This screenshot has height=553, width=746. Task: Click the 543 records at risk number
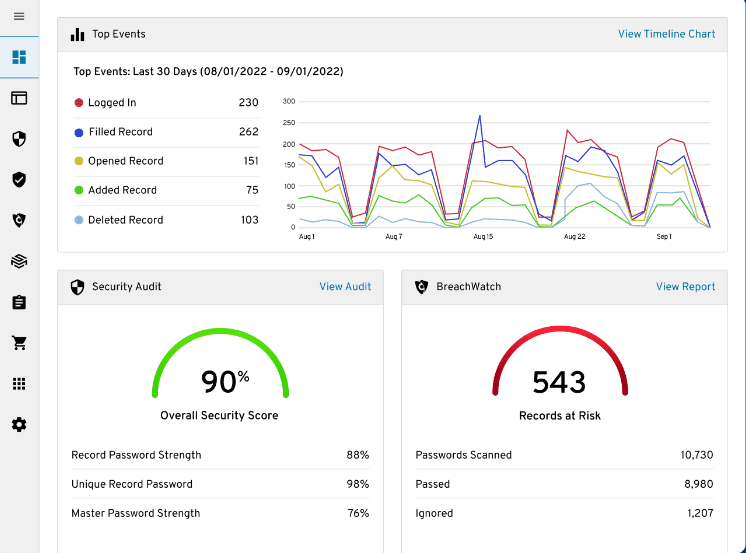(x=559, y=382)
